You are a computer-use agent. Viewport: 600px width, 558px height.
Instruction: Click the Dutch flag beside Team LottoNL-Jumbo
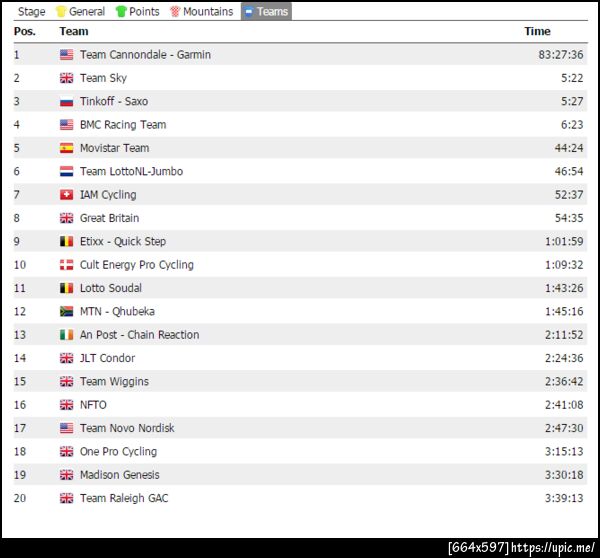(x=67, y=171)
